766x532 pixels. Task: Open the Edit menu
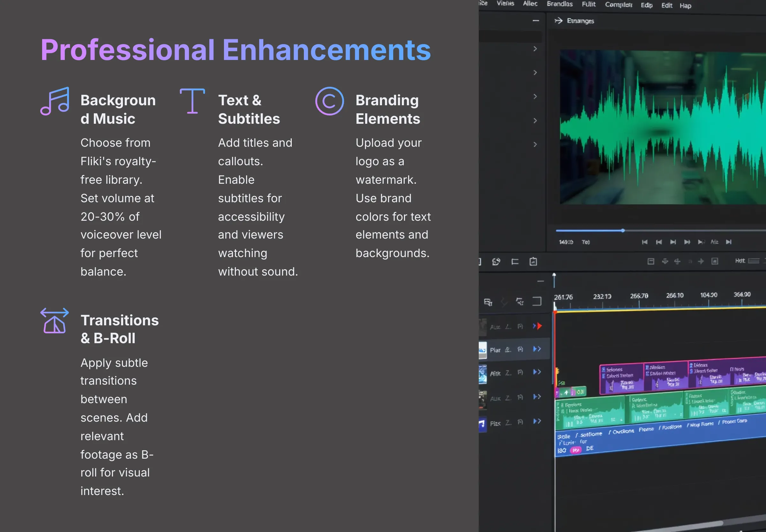tap(667, 6)
